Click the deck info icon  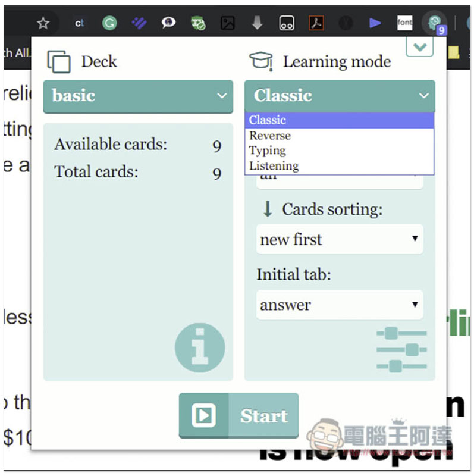point(200,347)
